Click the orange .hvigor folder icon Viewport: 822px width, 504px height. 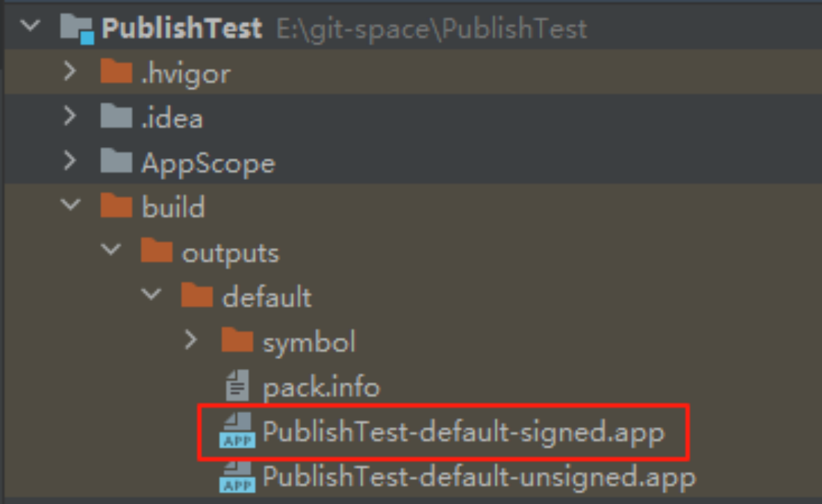(x=116, y=73)
